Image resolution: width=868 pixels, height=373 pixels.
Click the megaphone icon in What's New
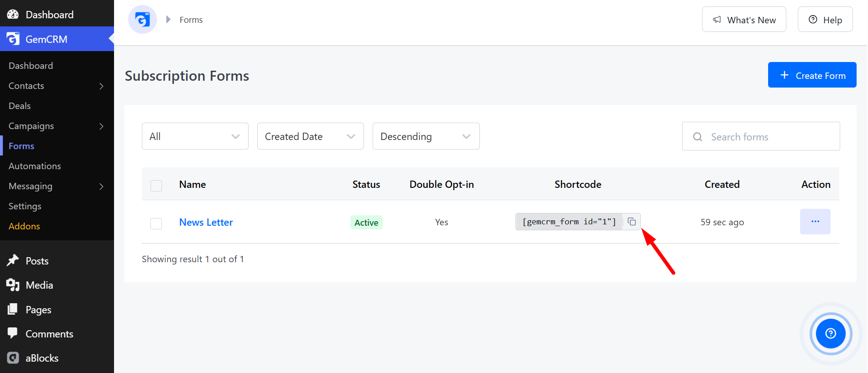tap(717, 20)
